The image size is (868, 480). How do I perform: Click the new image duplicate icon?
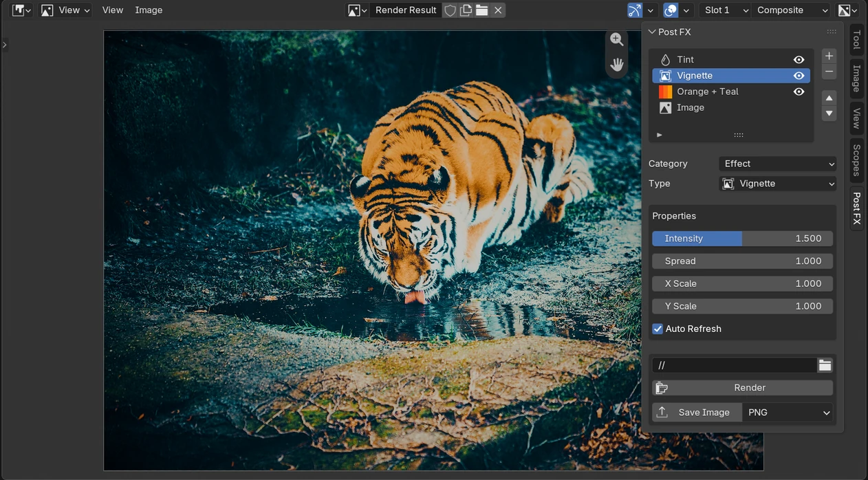click(x=466, y=10)
